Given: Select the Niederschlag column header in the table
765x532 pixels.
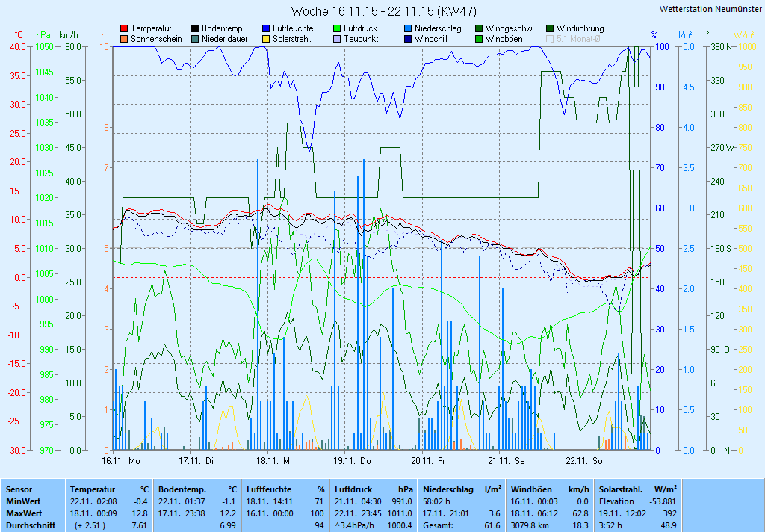Looking at the screenshot, I should [448, 489].
